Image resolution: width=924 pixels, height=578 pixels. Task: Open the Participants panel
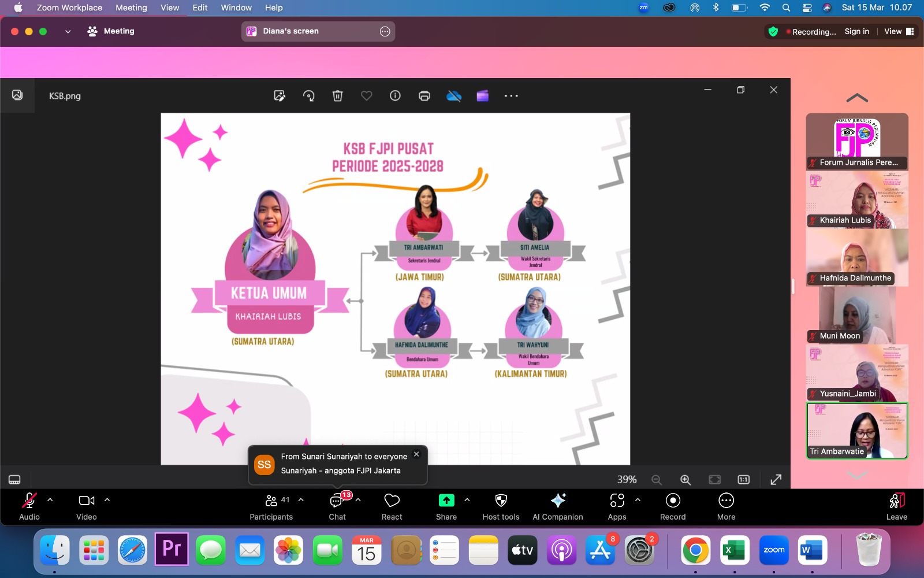[x=271, y=506]
